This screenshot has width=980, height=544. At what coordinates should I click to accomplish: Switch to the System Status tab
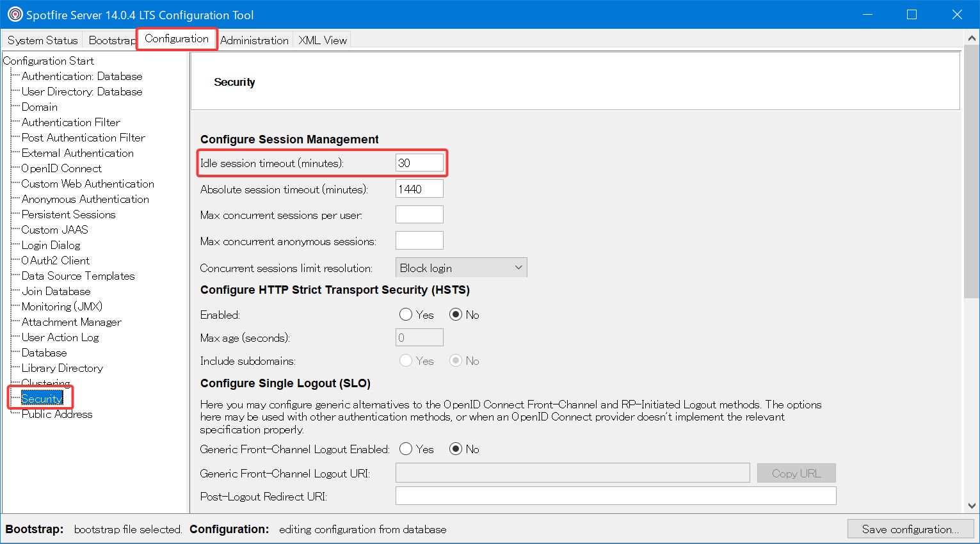42,40
